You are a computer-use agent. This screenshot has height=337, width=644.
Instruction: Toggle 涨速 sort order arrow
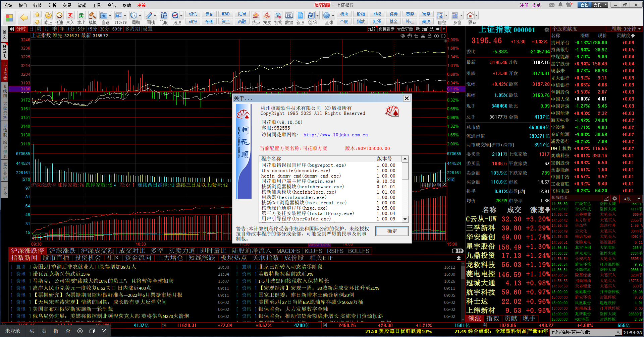(x=548, y=210)
